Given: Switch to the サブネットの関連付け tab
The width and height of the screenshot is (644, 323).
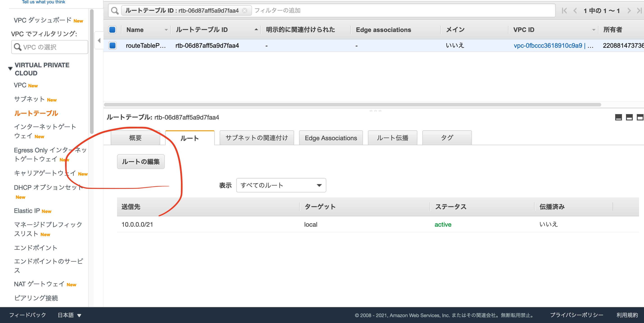Looking at the screenshot, I should tap(257, 138).
